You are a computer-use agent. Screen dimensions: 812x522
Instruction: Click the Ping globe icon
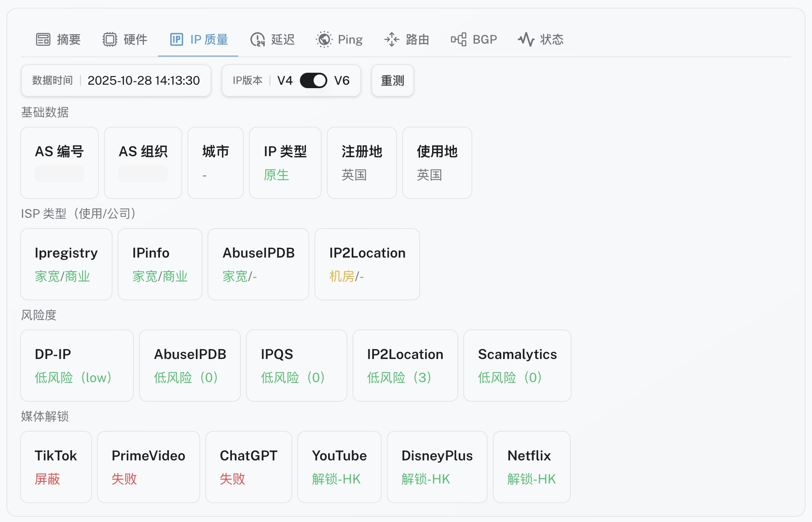click(324, 39)
